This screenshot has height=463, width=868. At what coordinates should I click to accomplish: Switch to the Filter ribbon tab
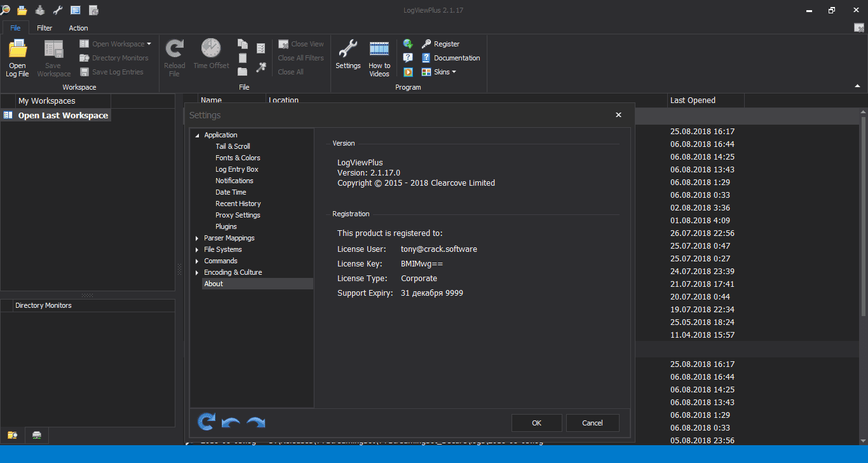pos(44,28)
